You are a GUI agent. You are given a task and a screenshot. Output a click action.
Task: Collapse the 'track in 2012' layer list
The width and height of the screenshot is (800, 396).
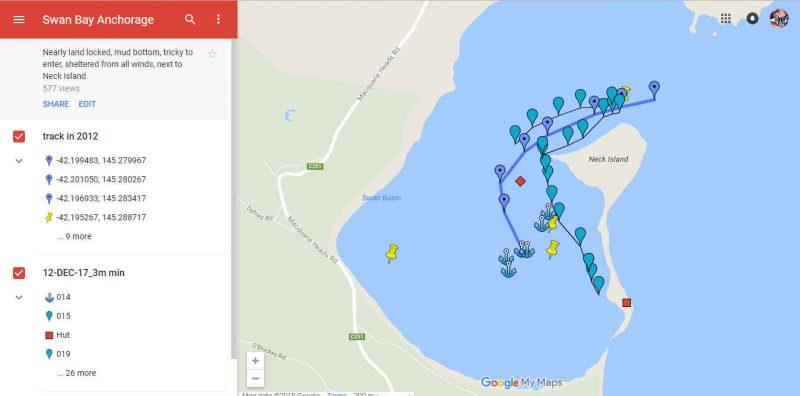tap(19, 161)
